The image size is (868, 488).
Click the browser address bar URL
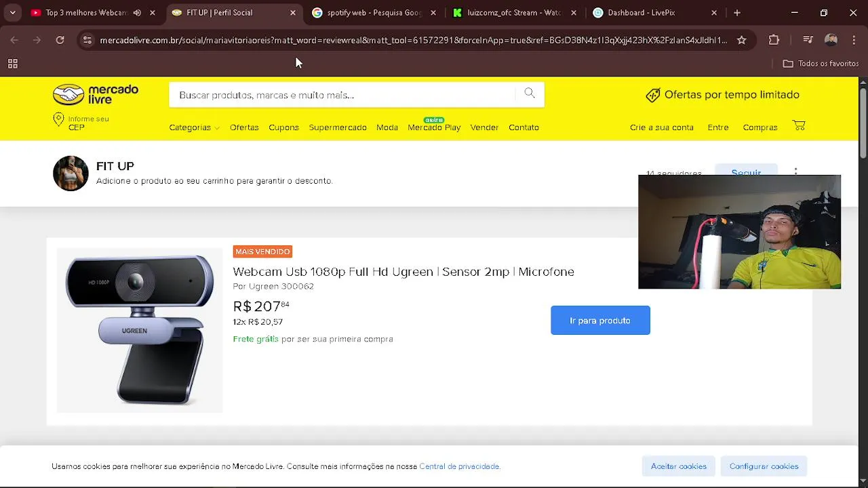[x=414, y=40]
